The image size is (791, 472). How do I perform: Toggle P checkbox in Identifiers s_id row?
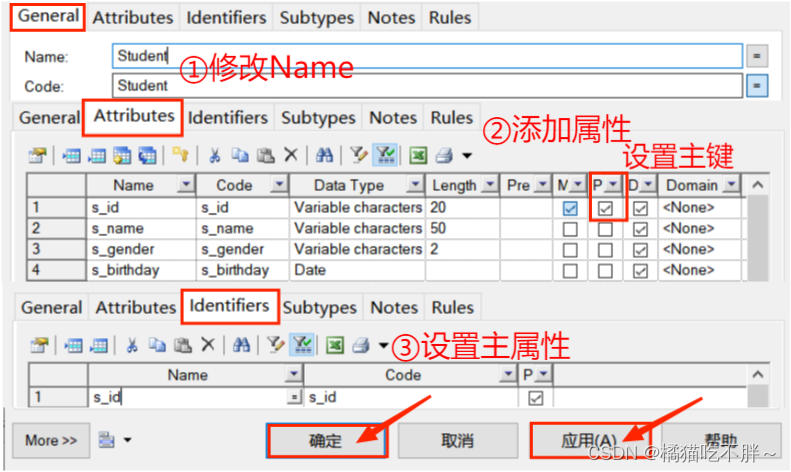(x=536, y=398)
